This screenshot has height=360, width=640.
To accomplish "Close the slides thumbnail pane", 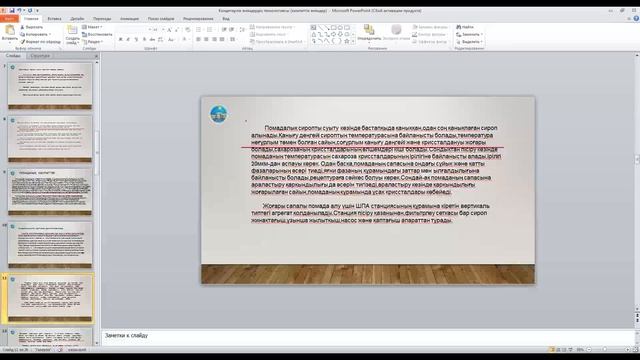I will pos(97,56).
